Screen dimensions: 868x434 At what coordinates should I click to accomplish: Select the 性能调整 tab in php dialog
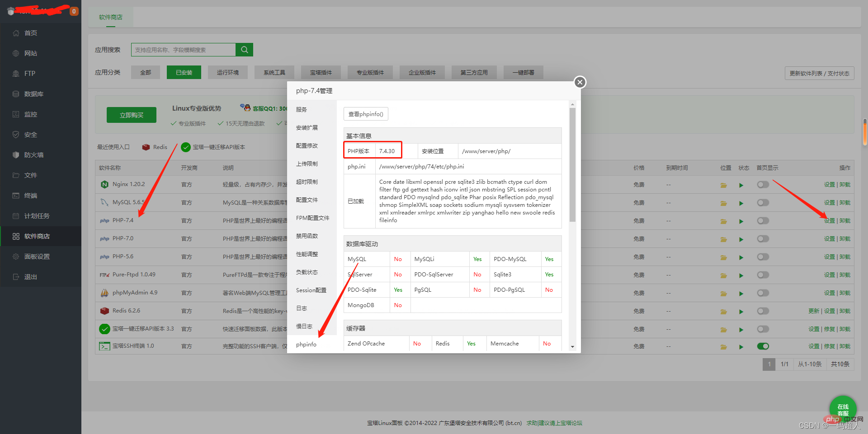pyautogui.click(x=312, y=254)
